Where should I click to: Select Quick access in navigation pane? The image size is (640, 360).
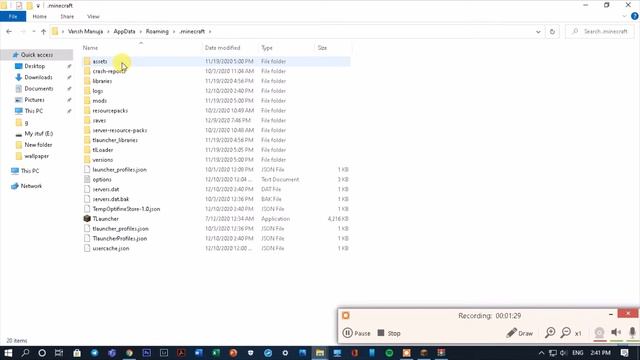tap(37, 55)
